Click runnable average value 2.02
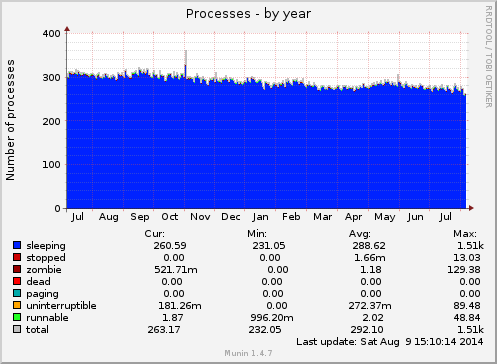Viewport: 497px width, 364px height. point(373,318)
